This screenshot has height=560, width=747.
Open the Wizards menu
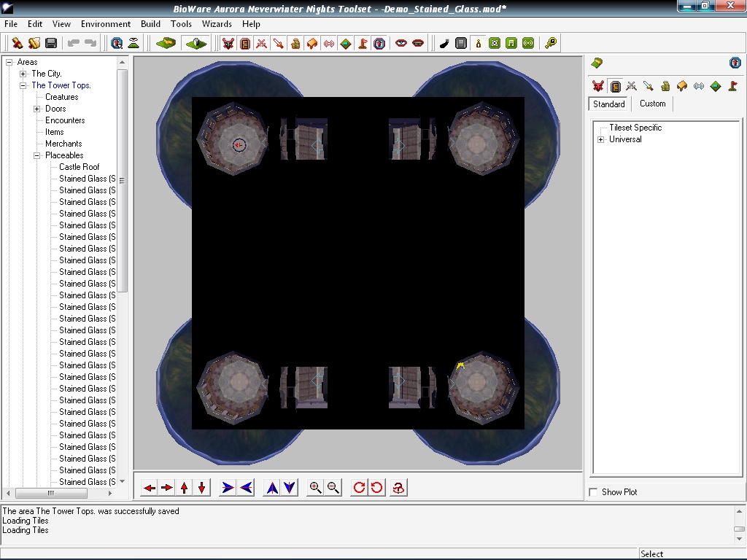pos(217,24)
